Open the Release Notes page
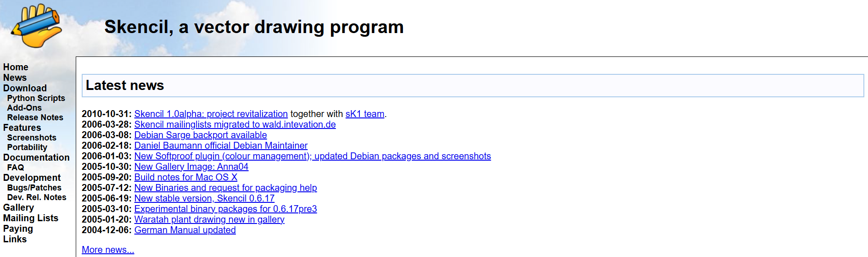The height and width of the screenshot is (257, 868). 35,117
